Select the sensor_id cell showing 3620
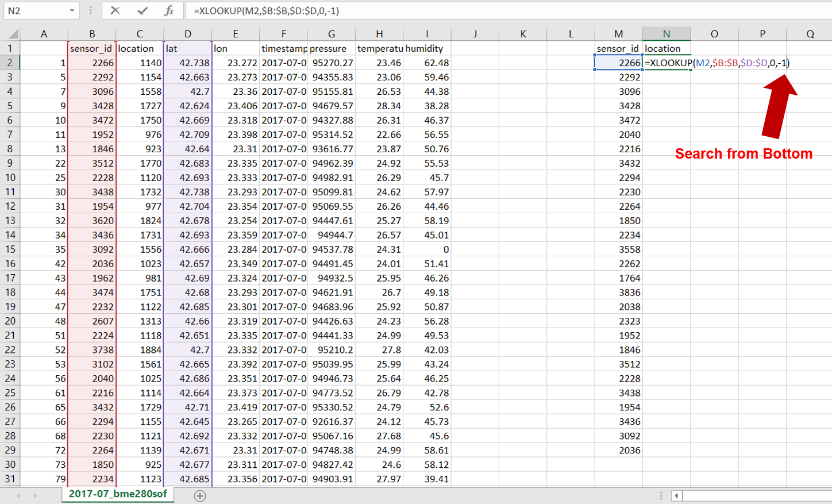This screenshot has width=832, height=504. 92,221
